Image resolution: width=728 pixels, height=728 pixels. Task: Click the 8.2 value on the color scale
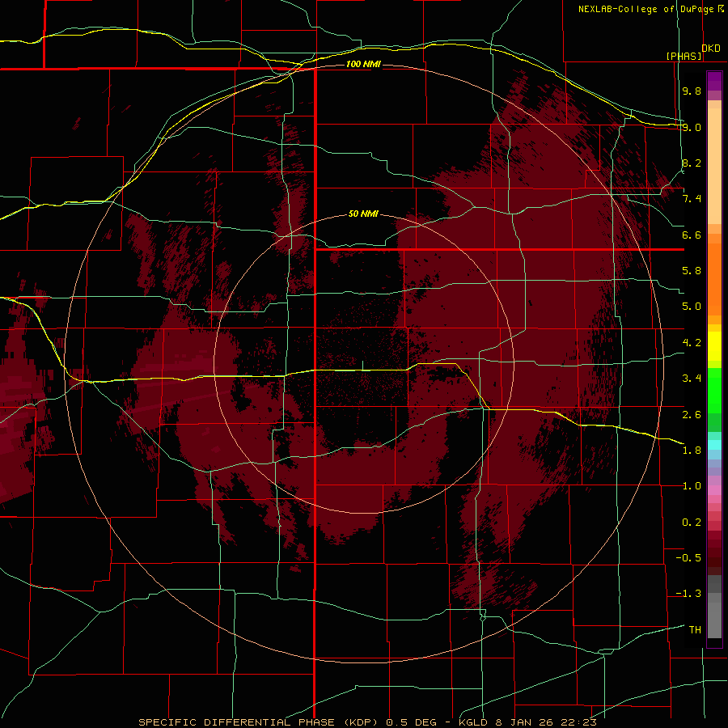pyautogui.click(x=692, y=163)
